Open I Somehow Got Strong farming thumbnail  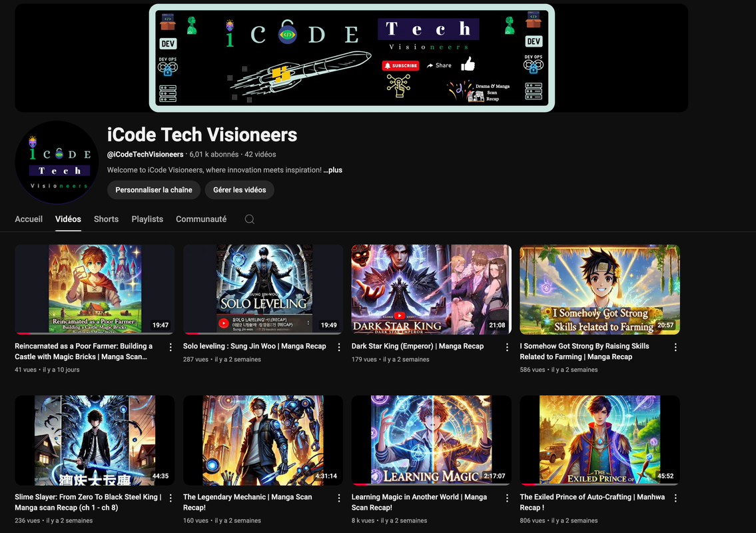599,289
